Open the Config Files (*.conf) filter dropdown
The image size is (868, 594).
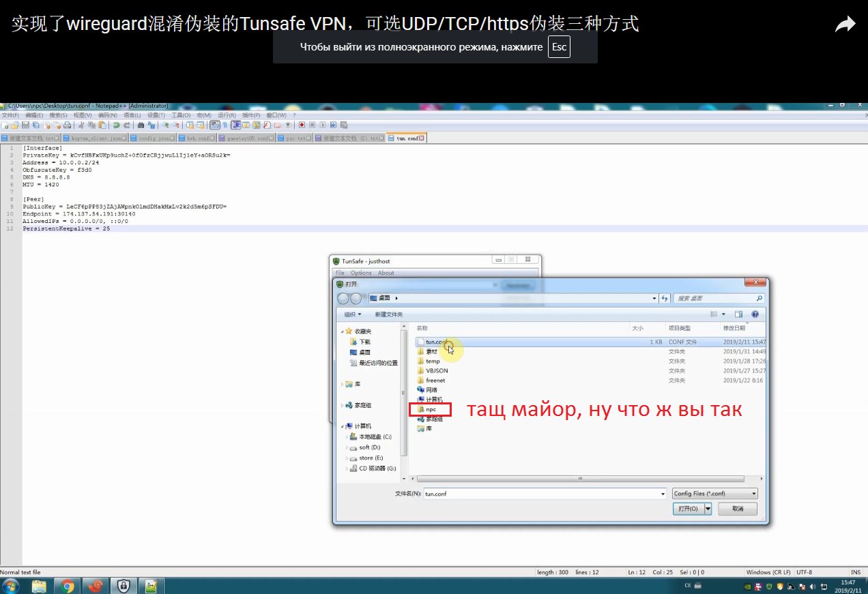[714, 493]
